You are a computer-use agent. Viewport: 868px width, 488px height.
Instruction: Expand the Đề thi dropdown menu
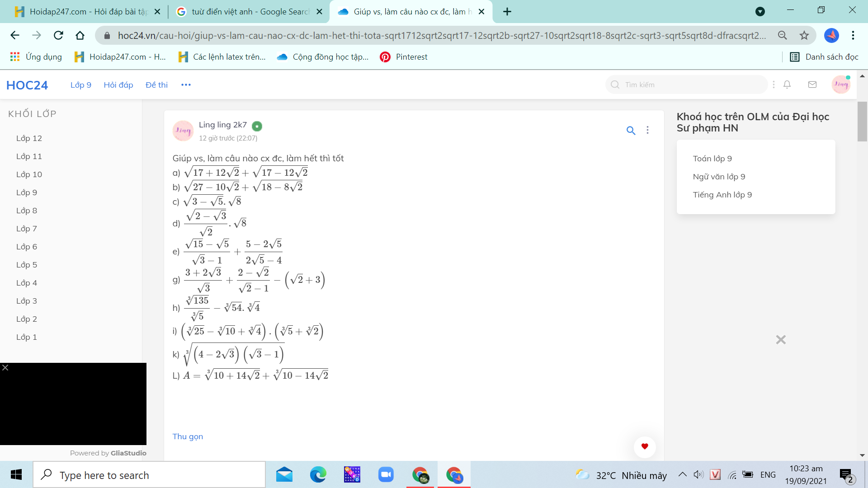click(156, 84)
